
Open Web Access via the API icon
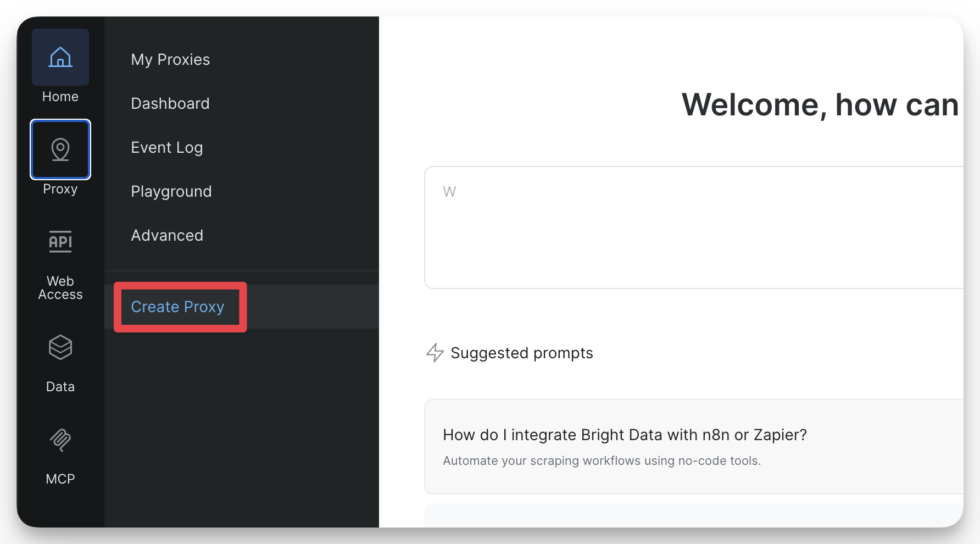60,241
